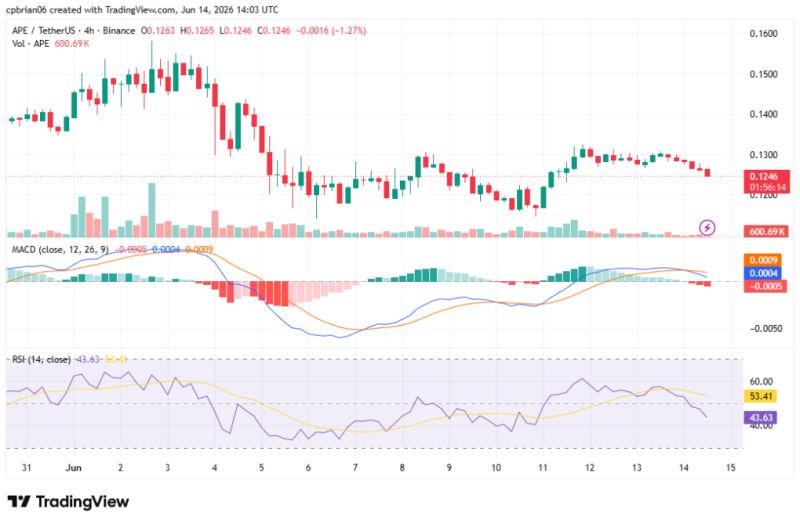
Task: Click the -0.0016 (-1.27%) change value
Action: coord(331,31)
